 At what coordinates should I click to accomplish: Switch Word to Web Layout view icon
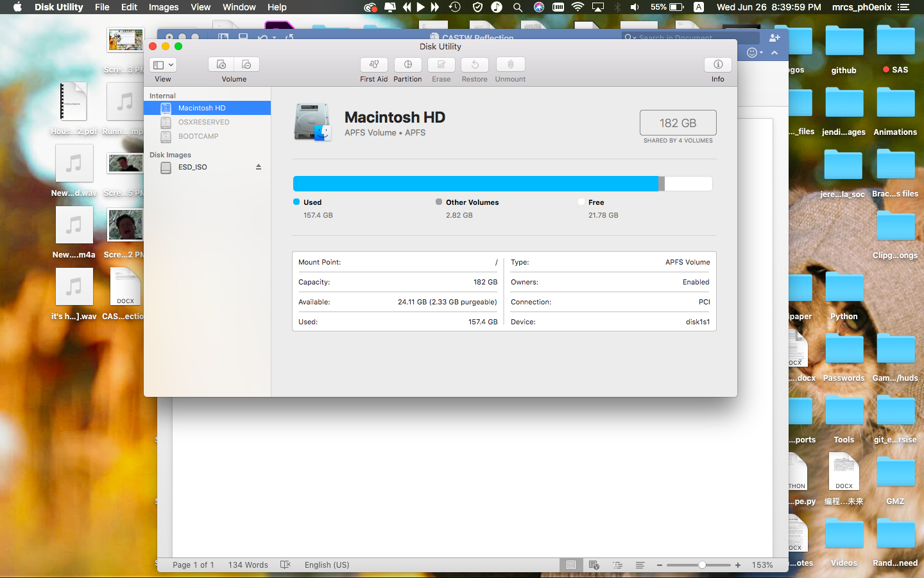[594, 565]
